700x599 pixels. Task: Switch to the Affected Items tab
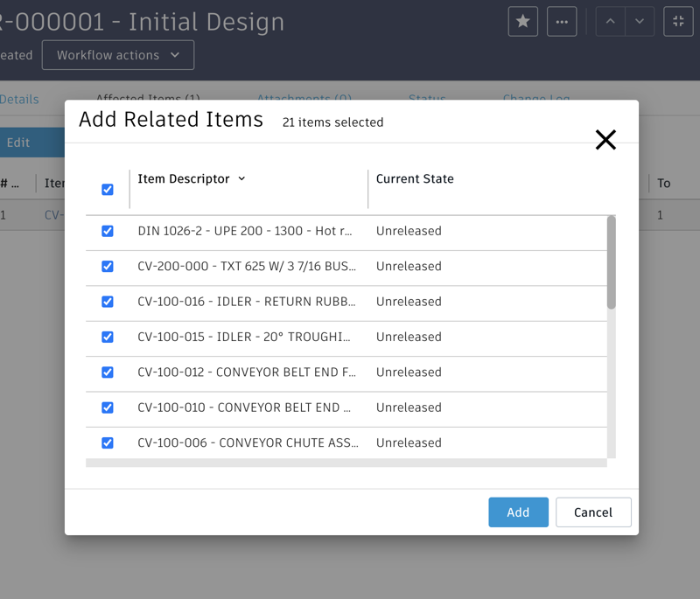tap(149, 99)
